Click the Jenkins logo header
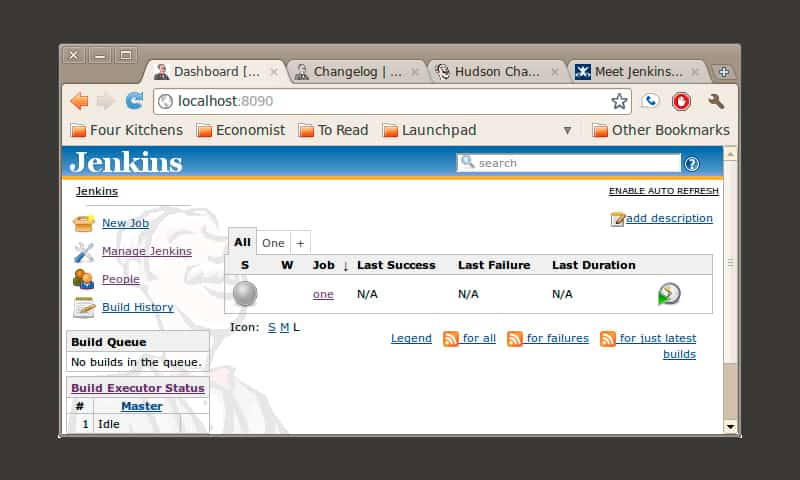This screenshot has height=480, width=800. (126, 163)
